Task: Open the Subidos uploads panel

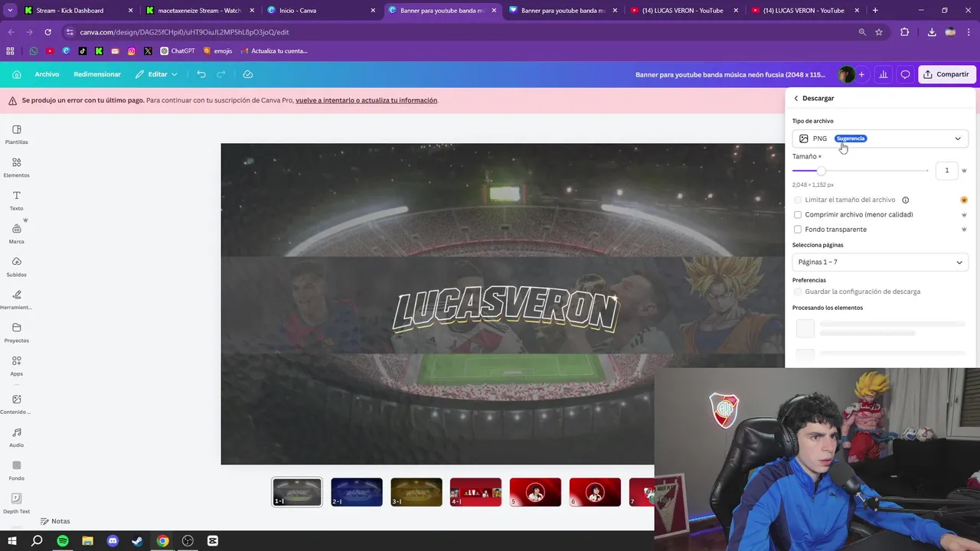Action: pyautogui.click(x=17, y=267)
